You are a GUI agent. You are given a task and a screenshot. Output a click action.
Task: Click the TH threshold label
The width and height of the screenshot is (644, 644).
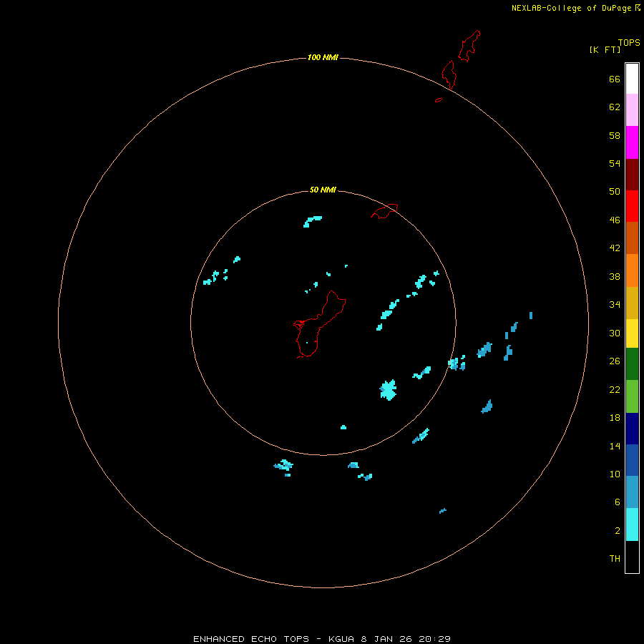coord(615,558)
